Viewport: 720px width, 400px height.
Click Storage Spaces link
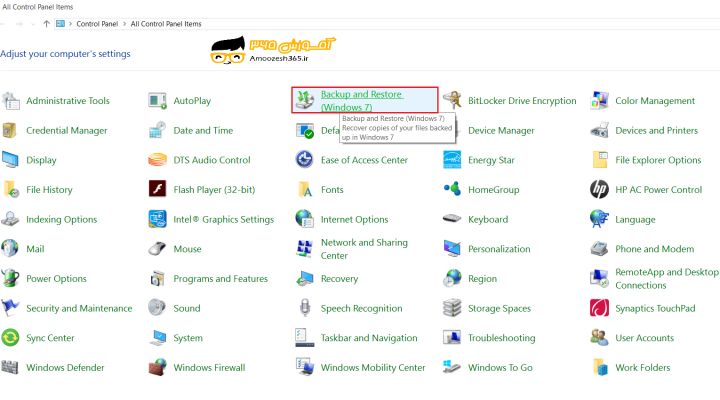click(x=499, y=308)
